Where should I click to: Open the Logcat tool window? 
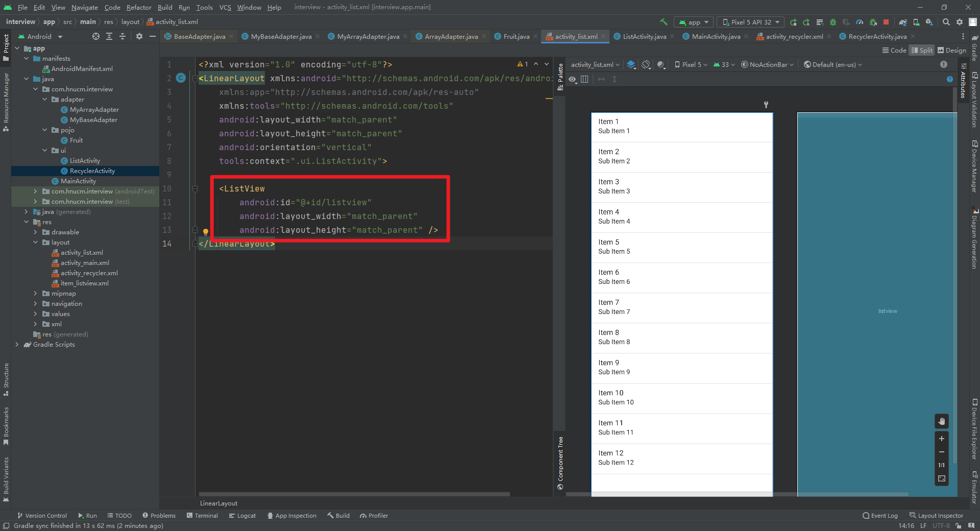click(x=242, y=516)
